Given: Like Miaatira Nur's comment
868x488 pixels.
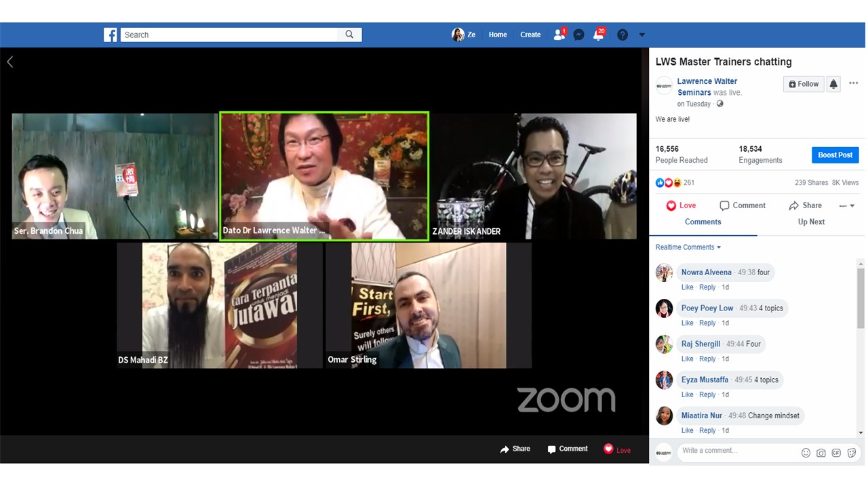Looking at the screenshot, I should (688, 430).
